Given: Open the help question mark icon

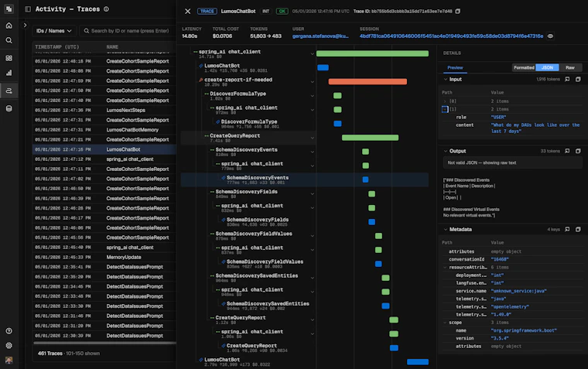Looking at the screenshot, I should coord(9,331).
